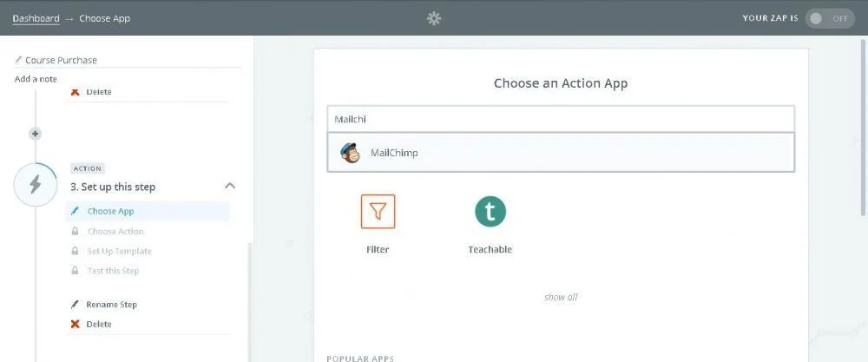The image size is (868, 362).
Task: Click pencil icon beside Course Purchase title
Action: pos(18,60)
